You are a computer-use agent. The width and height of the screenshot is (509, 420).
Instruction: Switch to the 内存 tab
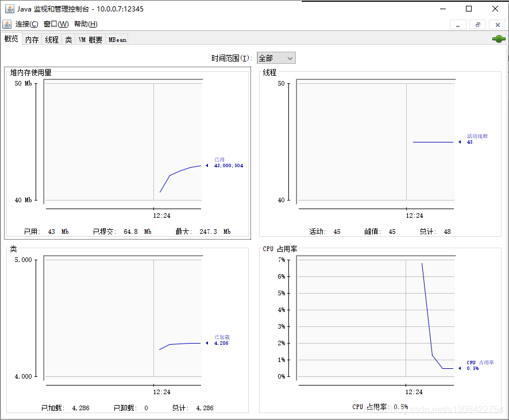(32, 39)
